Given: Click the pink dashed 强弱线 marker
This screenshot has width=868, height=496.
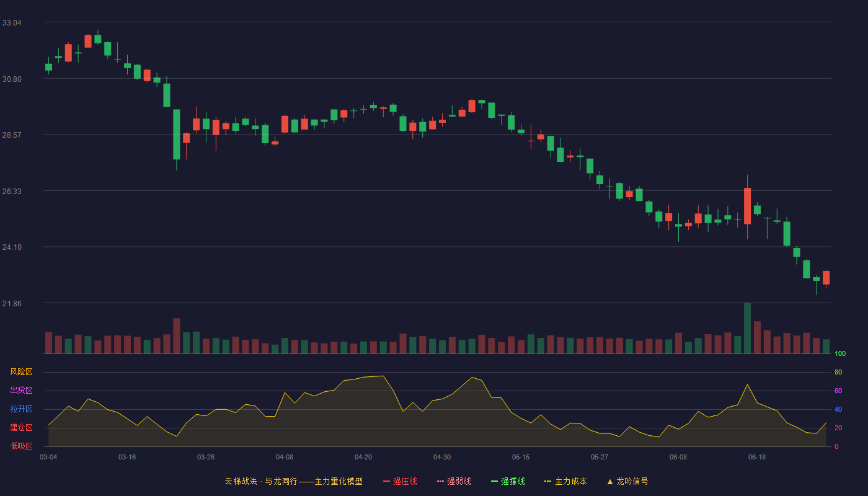Looking at the screenshot, I should click(440, 481).
